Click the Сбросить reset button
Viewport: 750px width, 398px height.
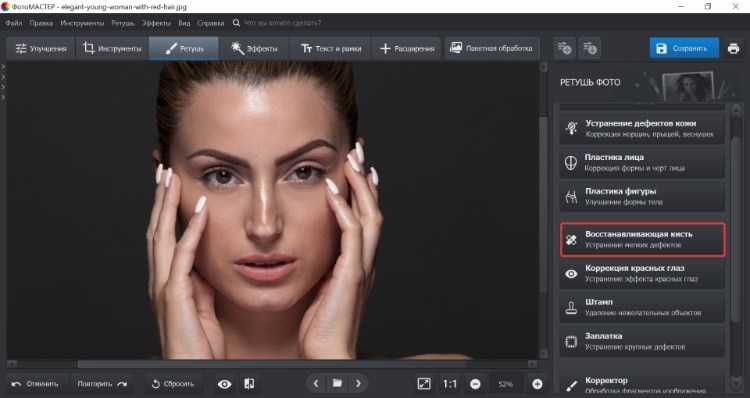[x=173, y=384]
